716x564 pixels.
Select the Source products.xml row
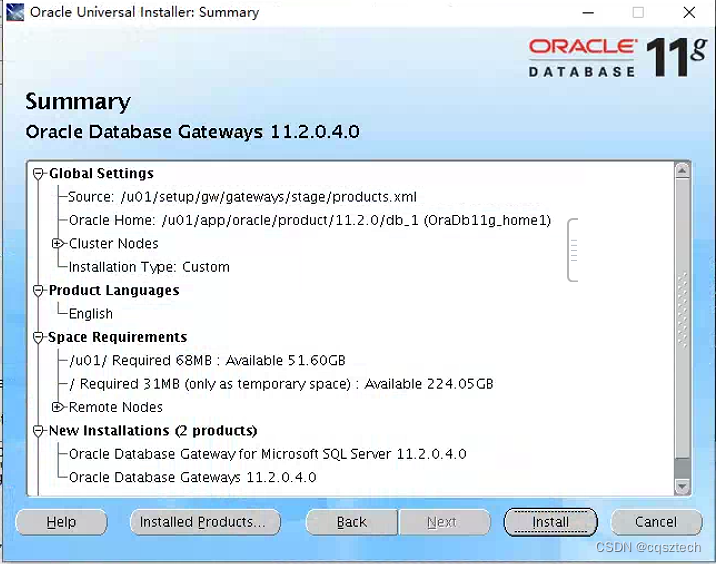(x=242, y=197)
